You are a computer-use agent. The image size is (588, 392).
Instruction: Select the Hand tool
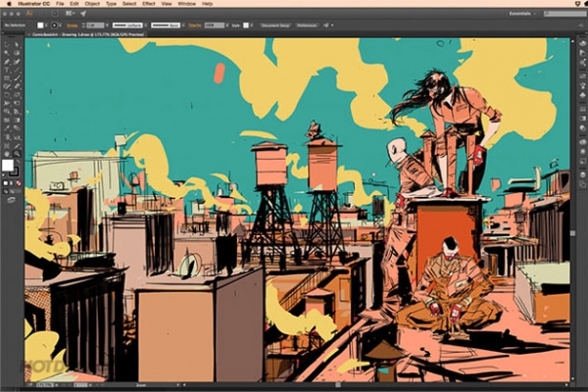pyautogui.click(x=7, y=154)
